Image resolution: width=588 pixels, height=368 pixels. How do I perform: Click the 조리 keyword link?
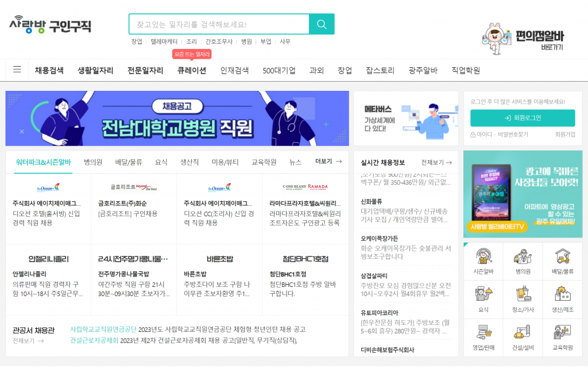click(191, 41)
